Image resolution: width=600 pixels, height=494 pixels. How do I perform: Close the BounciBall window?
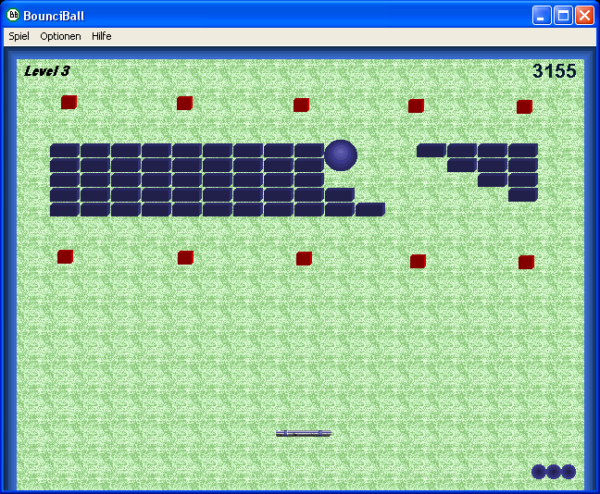coord(584,15)
